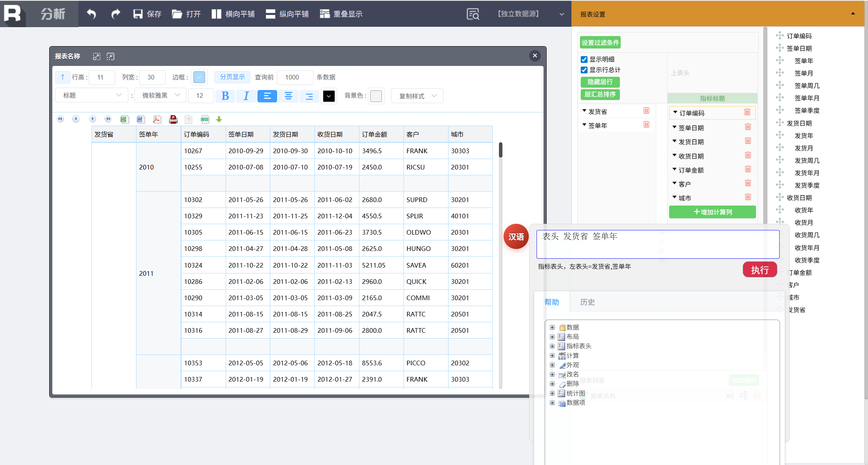Screen dimensions: 868x465
Task: Expand the 指标表头 help tree node
Action: 552,346
